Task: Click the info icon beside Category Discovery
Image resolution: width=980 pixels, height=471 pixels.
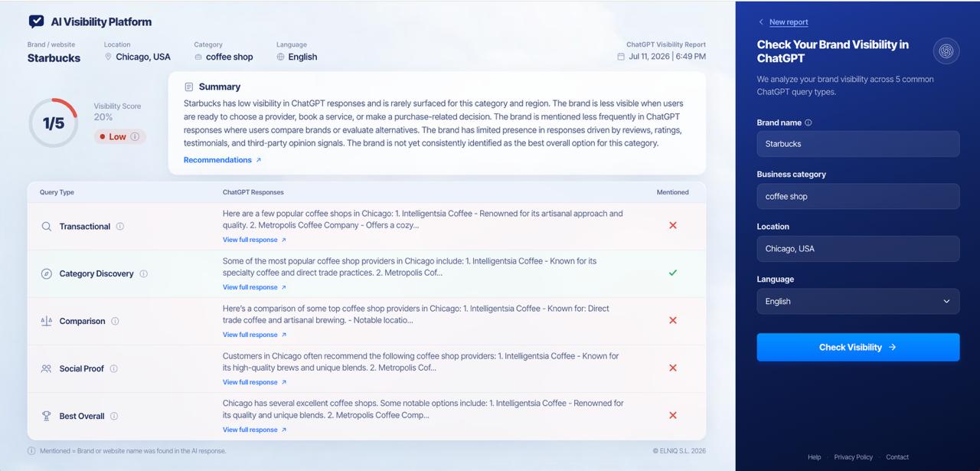Action: (143, 274)
